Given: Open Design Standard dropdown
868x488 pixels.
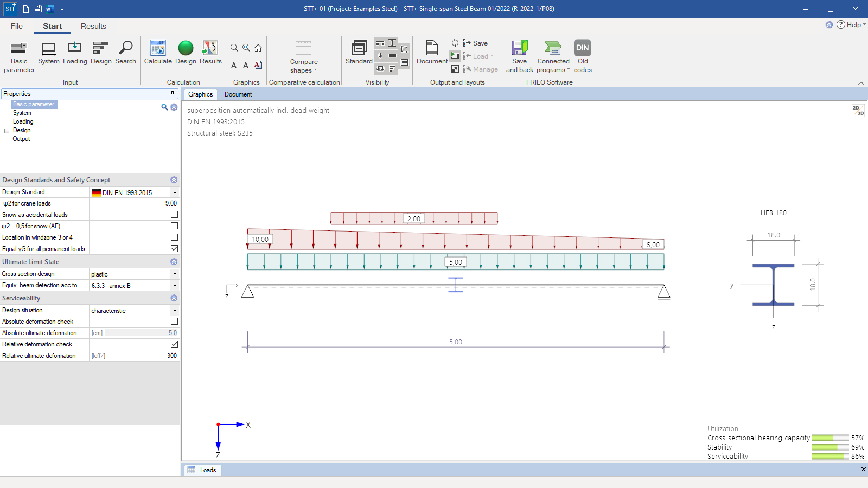Looking at the screenshot, I should [175, 192].
